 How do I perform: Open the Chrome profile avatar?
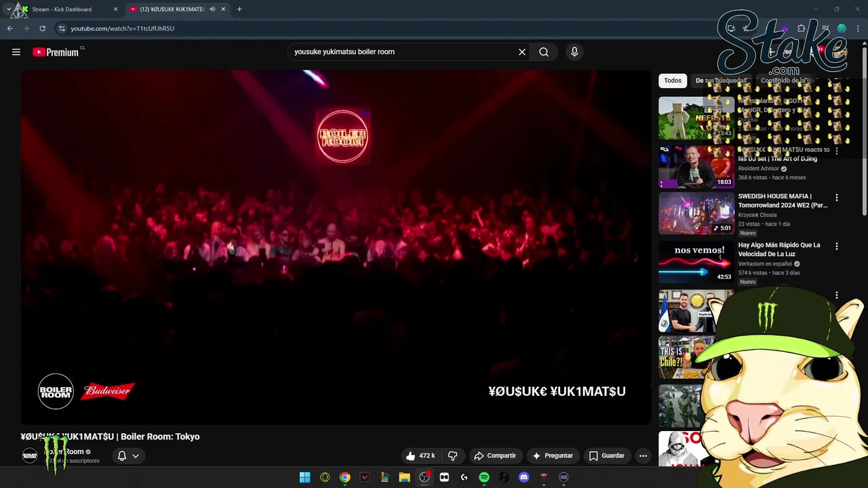tap(842, 28)
